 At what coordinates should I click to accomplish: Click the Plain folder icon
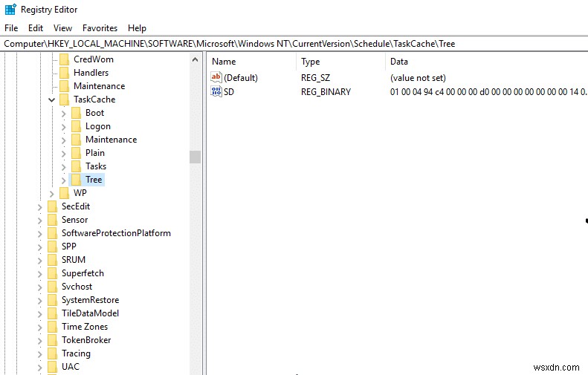click(76, 153)
